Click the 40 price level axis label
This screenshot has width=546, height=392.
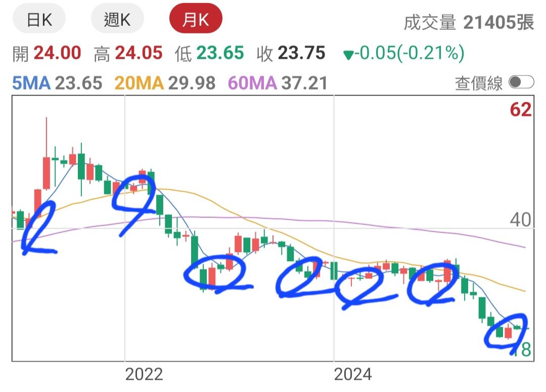tap(521, 220)
